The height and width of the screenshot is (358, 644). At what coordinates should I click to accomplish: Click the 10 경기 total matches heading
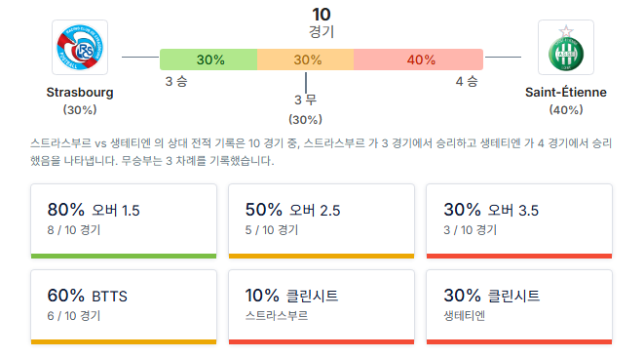point(322,22)
